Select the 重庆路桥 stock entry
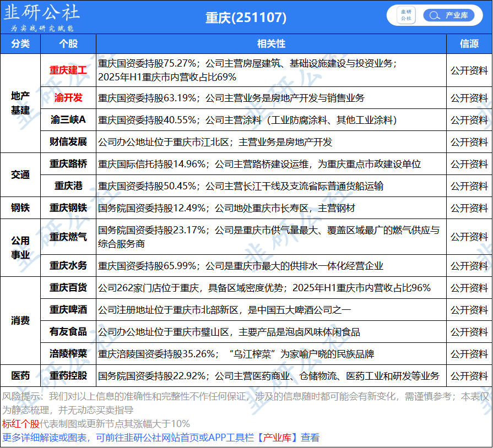Image resolution: width=493 pixels, height=448 pixels. 68,164
